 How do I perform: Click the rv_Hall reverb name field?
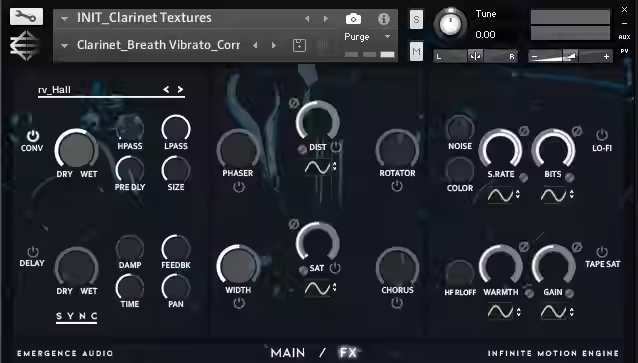click(x=111, y=90)
